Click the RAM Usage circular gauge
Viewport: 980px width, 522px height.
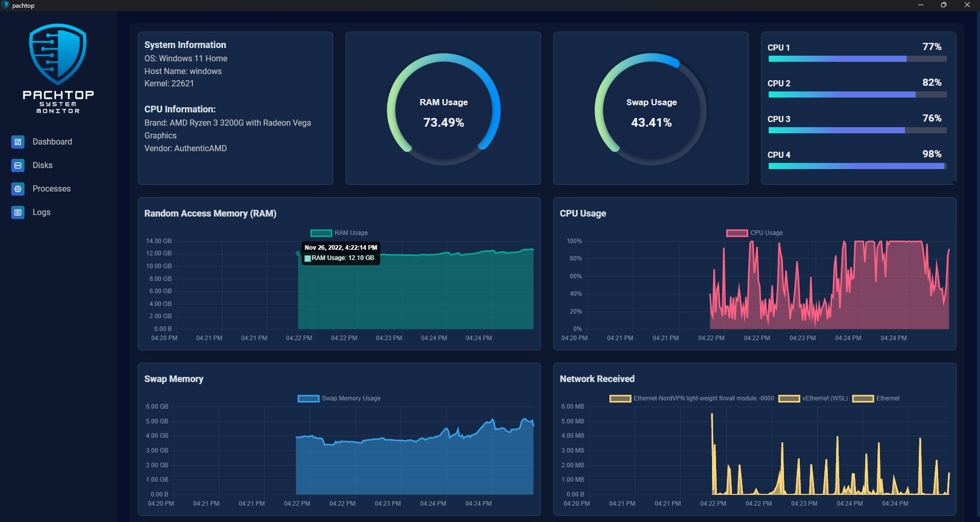click(x=444, y=109)
